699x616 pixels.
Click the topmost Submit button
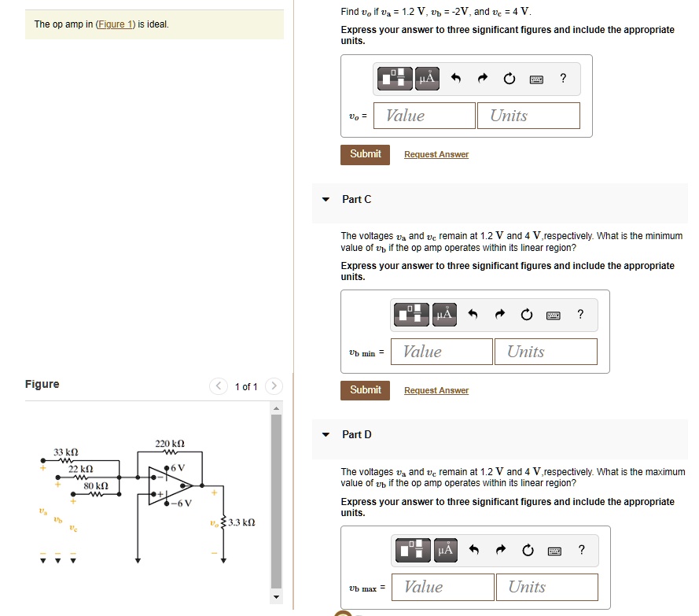pos(365,154)
